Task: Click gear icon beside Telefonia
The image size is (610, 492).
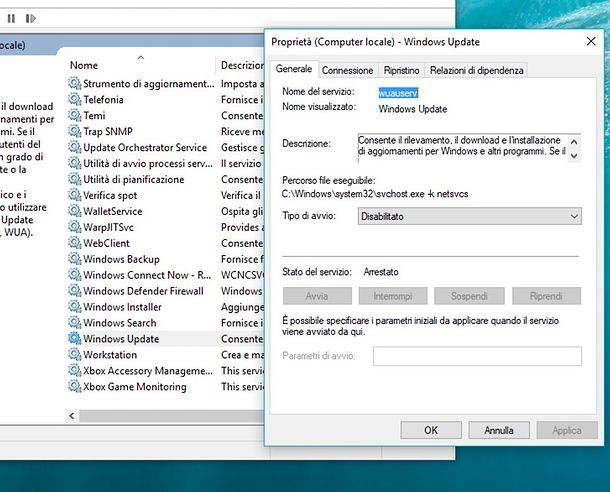Action: point(74,100)
